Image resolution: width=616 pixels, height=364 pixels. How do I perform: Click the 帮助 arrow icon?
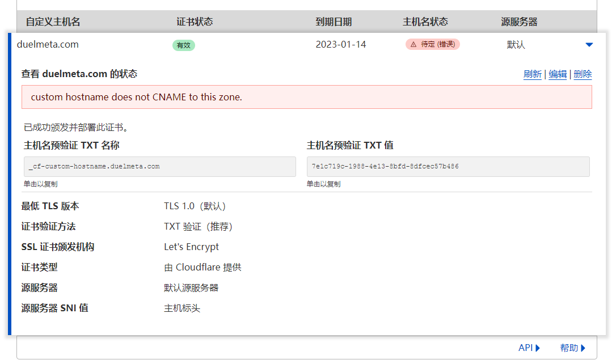tap(583, 348)
